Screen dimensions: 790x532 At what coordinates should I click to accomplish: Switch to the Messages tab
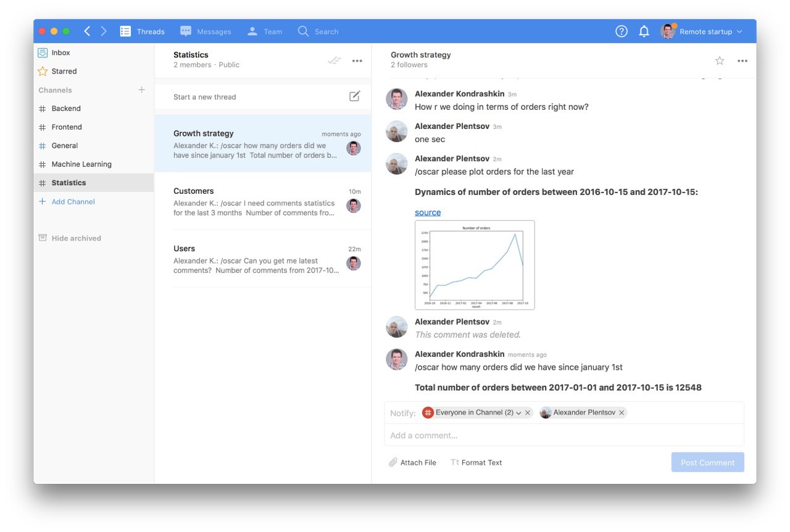coord(206,31)
